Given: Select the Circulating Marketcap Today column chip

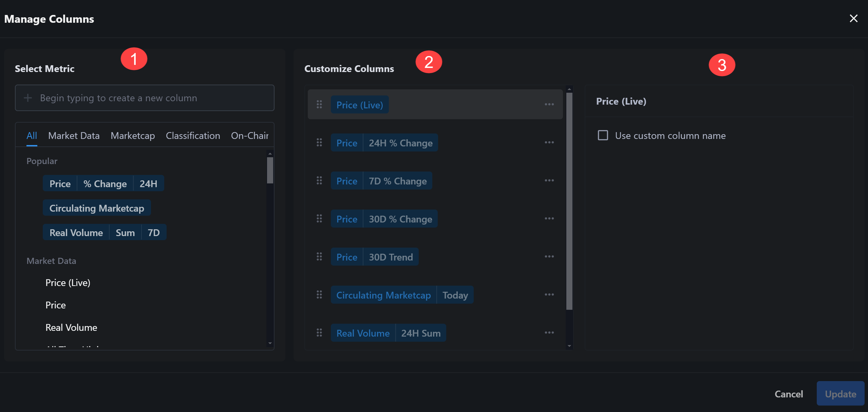Looking at the screenshot, I should (402, 295).
